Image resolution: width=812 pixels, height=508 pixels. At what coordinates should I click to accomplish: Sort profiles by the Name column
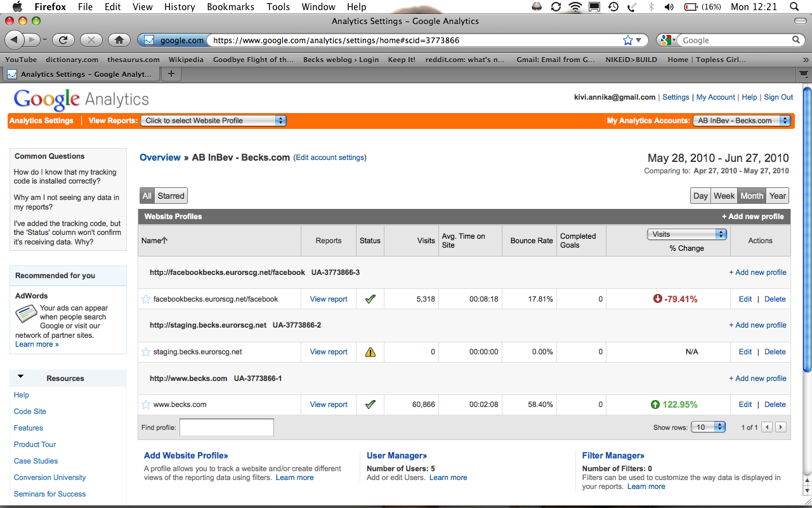[x=155, y=241]
